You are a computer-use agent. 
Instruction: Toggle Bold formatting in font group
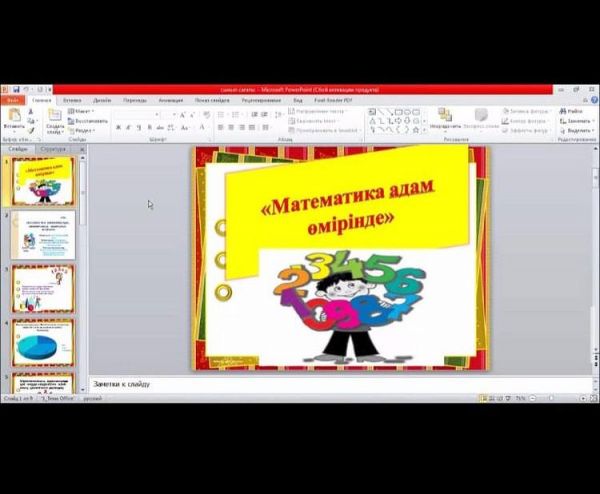click(117, 127)
